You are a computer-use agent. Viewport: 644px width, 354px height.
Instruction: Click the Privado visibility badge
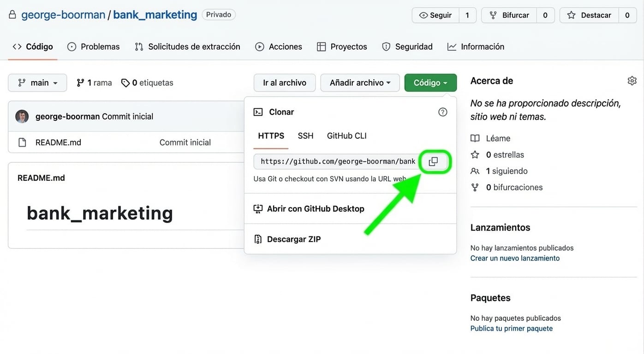(219, 15)
